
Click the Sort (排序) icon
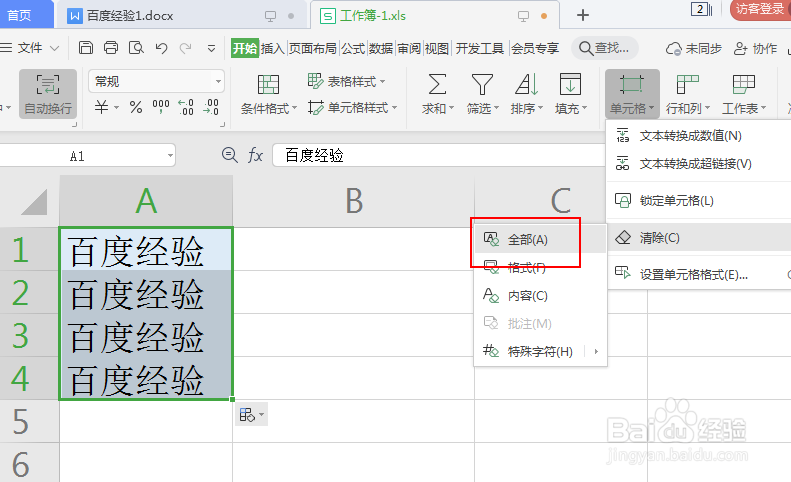[x=526, y=94]
